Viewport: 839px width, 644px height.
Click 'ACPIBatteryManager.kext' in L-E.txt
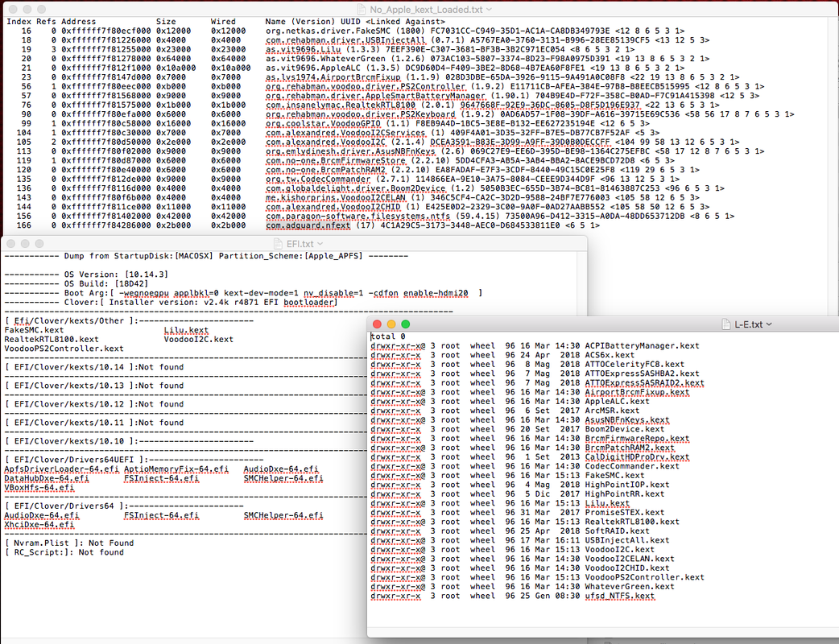(642, 345)
